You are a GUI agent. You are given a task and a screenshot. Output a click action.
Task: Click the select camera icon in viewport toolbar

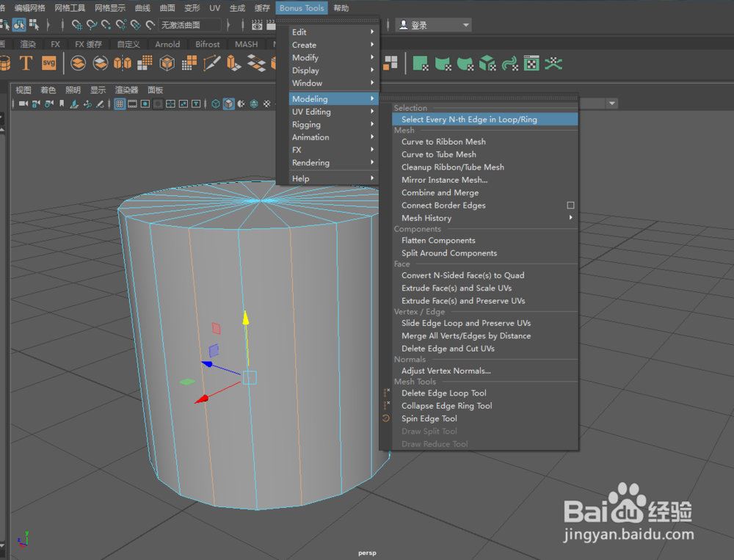23,103
